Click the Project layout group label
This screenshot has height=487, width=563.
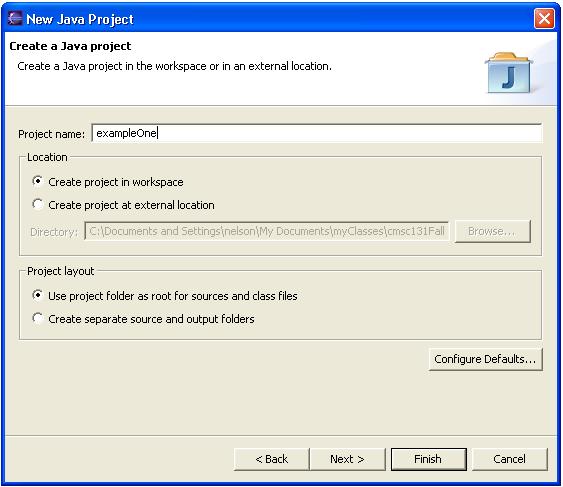[60, 271]
